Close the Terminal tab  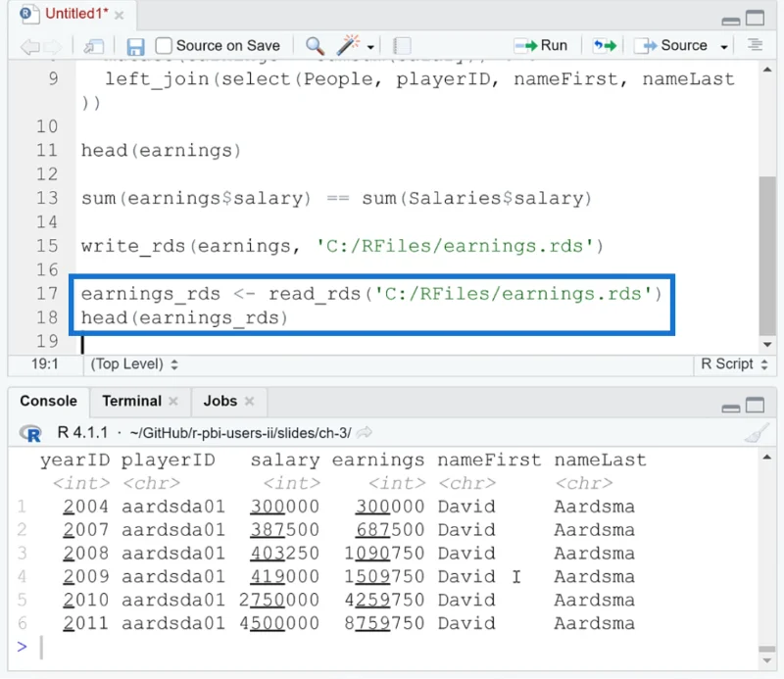[x=173, y=401]
